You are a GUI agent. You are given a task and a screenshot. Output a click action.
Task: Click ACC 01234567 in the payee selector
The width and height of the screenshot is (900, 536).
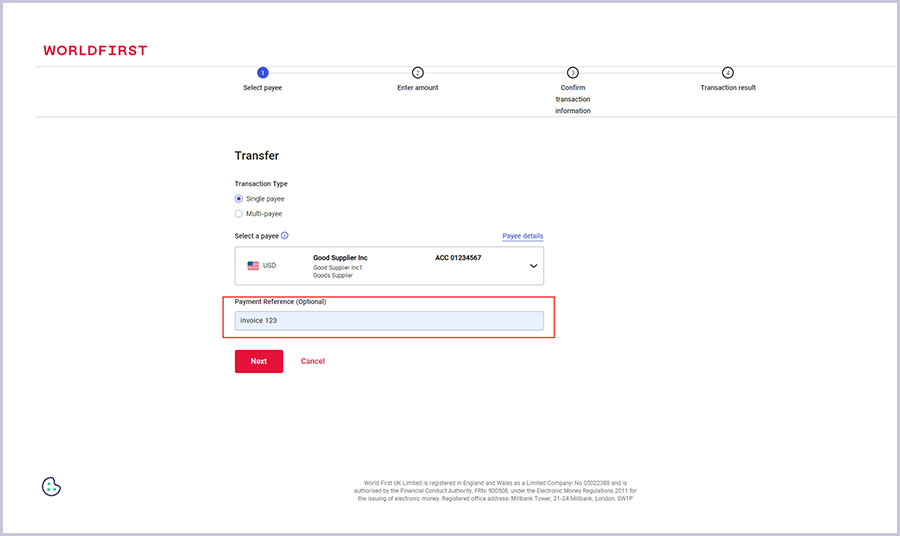click(x=458, y=258)
